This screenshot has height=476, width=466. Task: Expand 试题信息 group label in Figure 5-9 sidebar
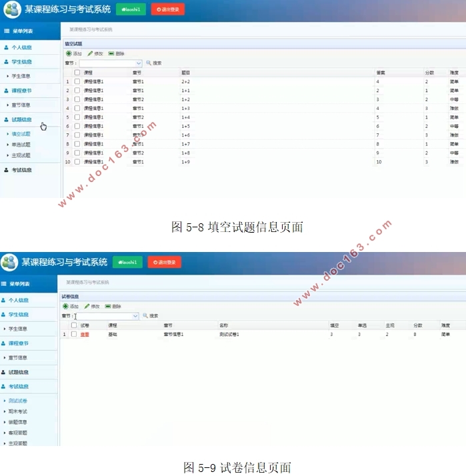(19, 372)
